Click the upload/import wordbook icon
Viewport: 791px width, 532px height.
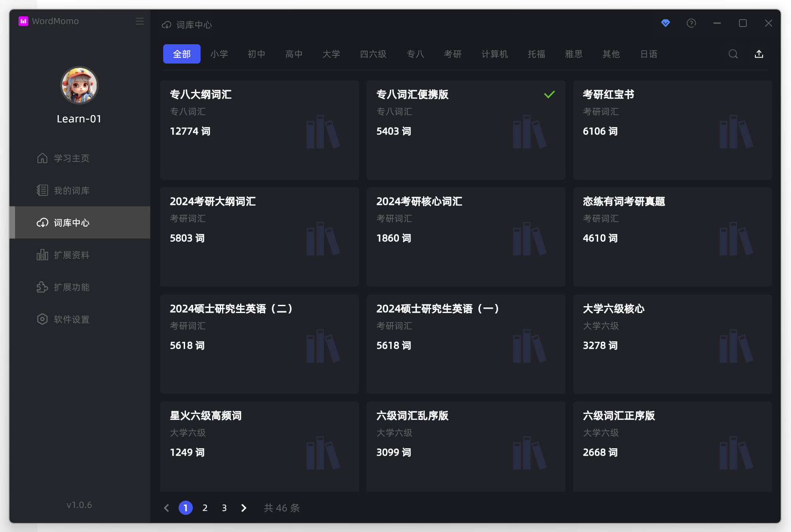(x=759, y=54)
